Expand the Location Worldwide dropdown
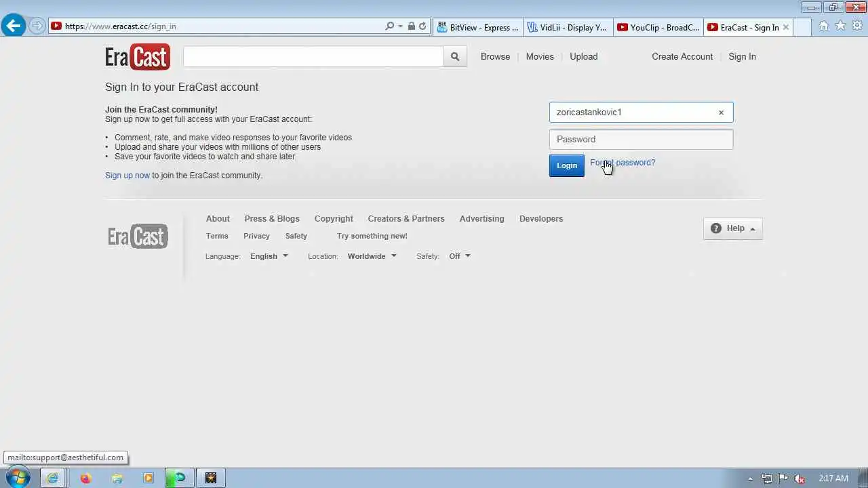This screenshot has width=868, height=488. pos(372,256)
